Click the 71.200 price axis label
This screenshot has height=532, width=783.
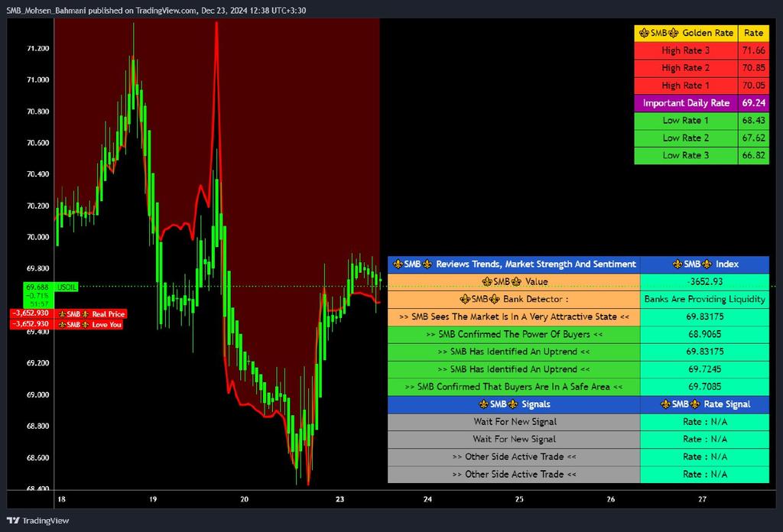tap(38, 48)
